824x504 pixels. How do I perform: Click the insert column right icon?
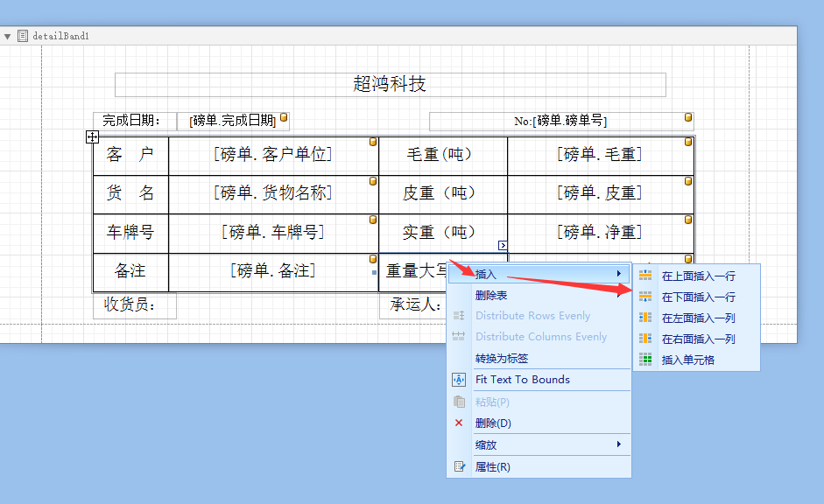645,339
